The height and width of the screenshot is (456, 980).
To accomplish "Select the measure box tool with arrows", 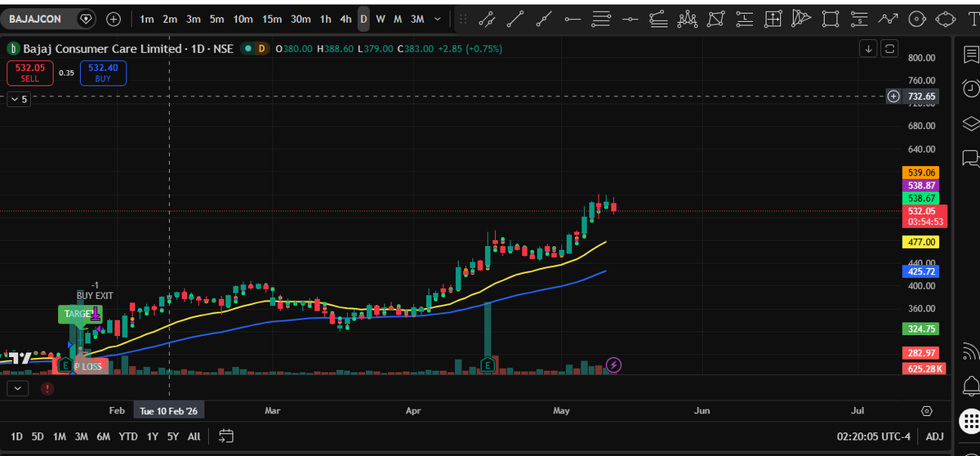I will pos(773,19).
